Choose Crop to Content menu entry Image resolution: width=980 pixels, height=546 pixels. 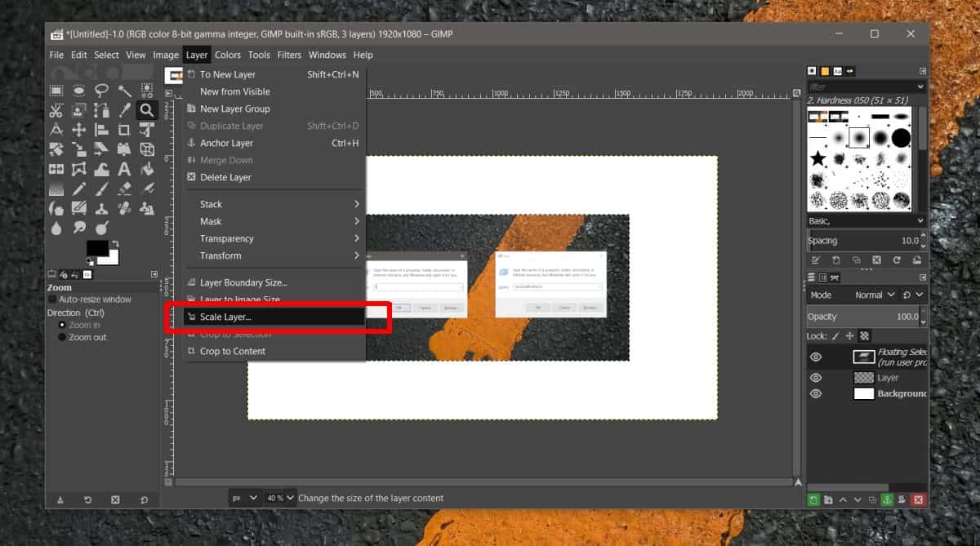click(274, 351)
